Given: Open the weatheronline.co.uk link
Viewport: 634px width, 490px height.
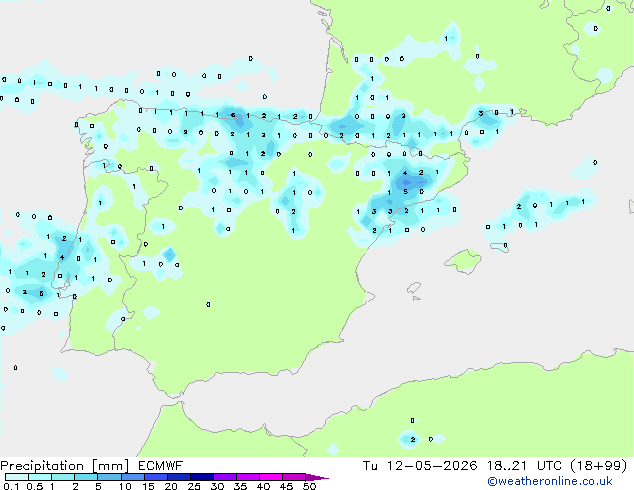Looking at the screenshot, I should (x=550, y=481).
